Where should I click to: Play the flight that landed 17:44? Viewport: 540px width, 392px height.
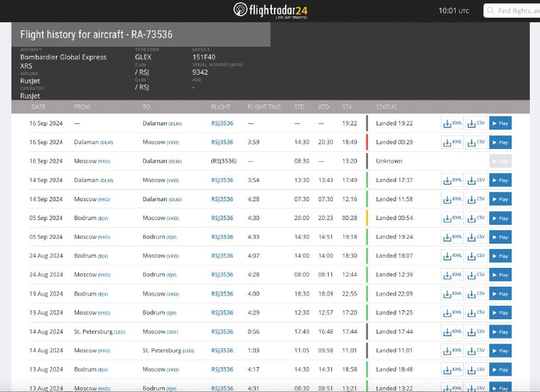(x=500, y=332)
